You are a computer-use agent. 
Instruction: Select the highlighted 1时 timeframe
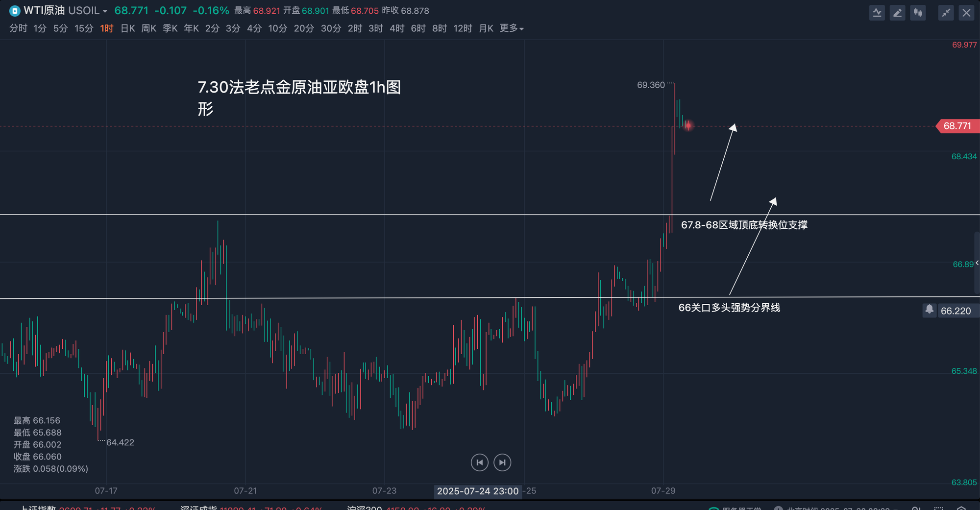click(x=107, y=28)
